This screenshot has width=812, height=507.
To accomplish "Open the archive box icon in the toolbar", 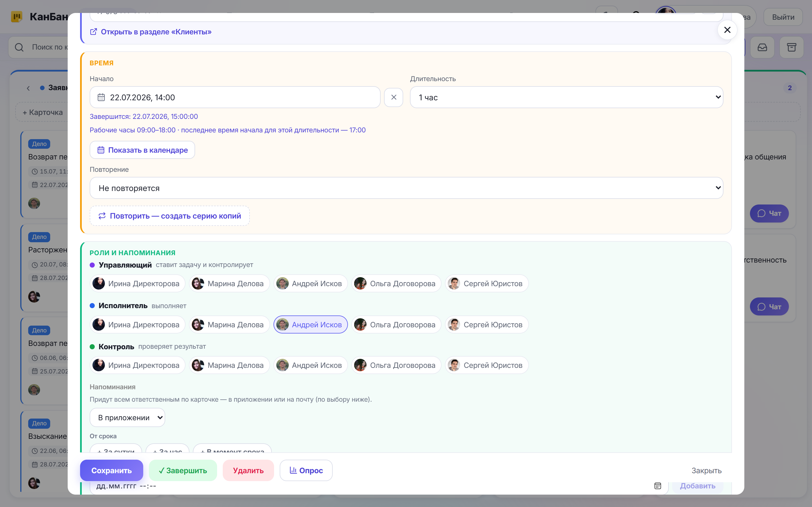I will 791,47.
